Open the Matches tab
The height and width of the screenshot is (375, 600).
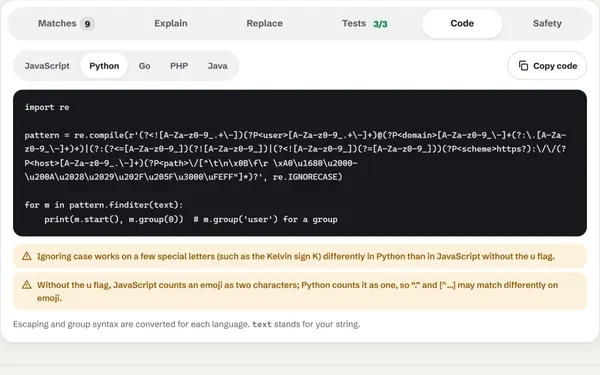(x=66, y=24)
